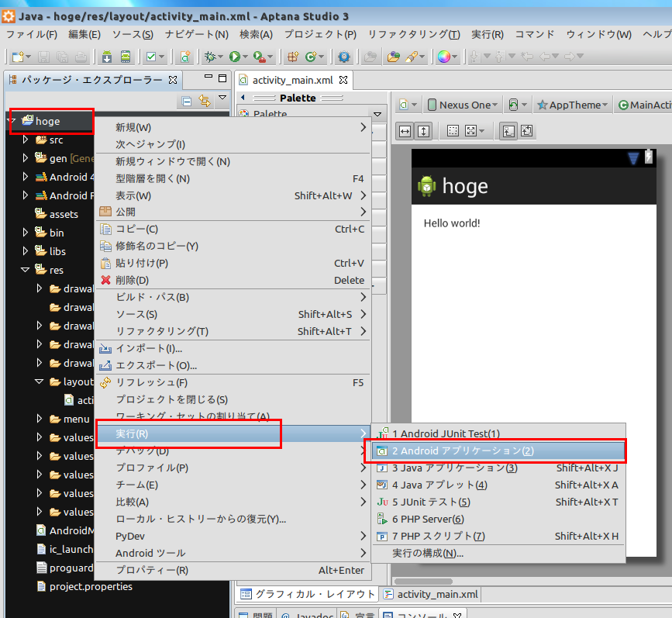Collapse the Palette panel arrow

click(243, 98)
